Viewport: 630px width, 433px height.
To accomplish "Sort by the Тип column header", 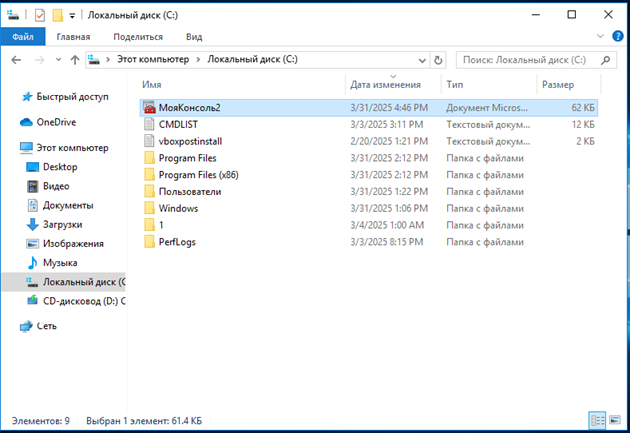I will coord(454,85).
